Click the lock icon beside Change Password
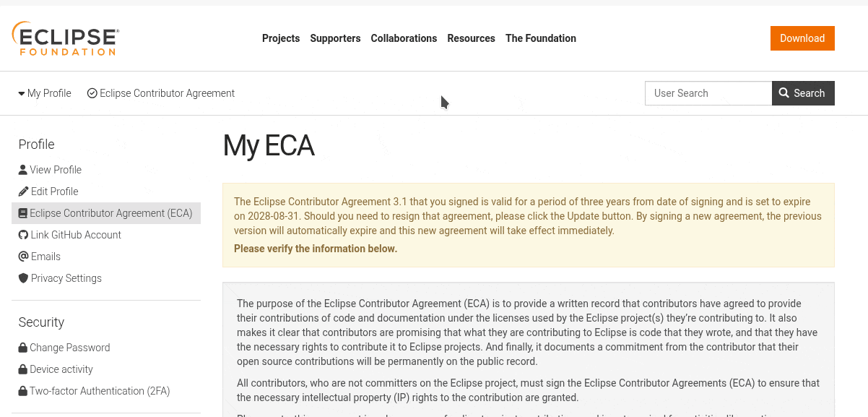The height and width of the screenshot is (417, 868). pyautogui.click(x=23, y=348)
